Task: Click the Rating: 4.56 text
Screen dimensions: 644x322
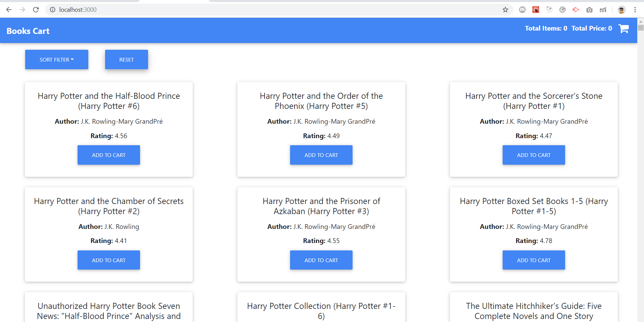Action: pos(109,136)
